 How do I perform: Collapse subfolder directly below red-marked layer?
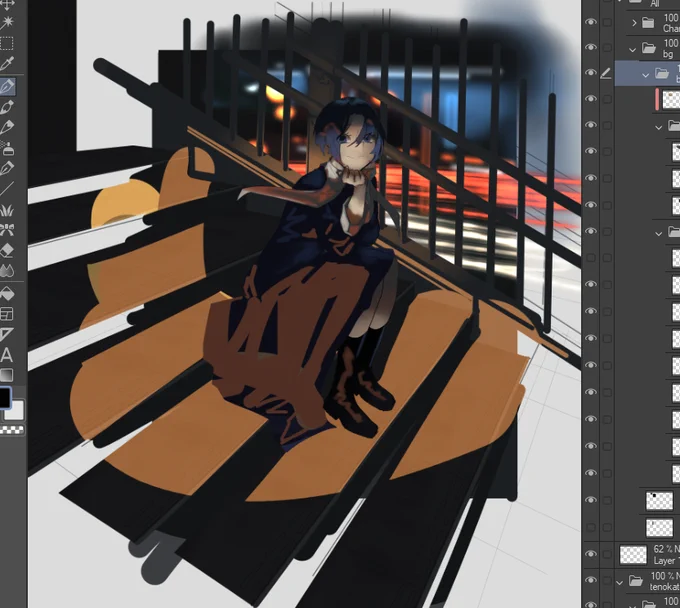click(x=658, y=127)
